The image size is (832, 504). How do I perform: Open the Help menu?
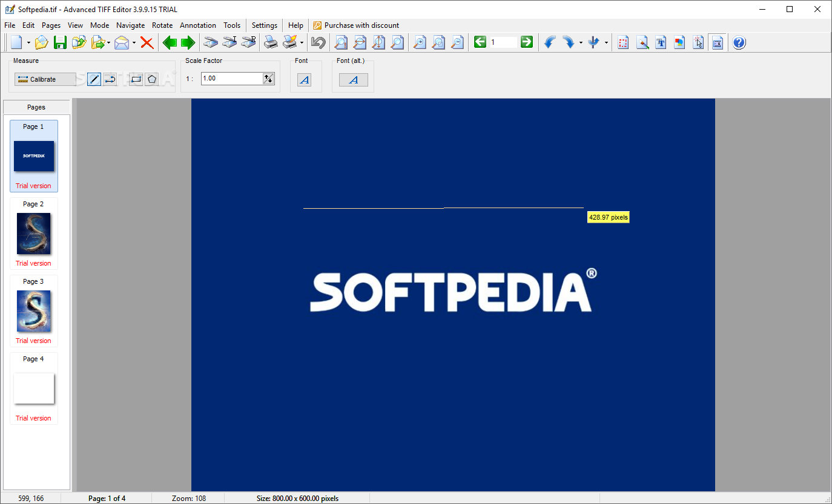[296, 25]
